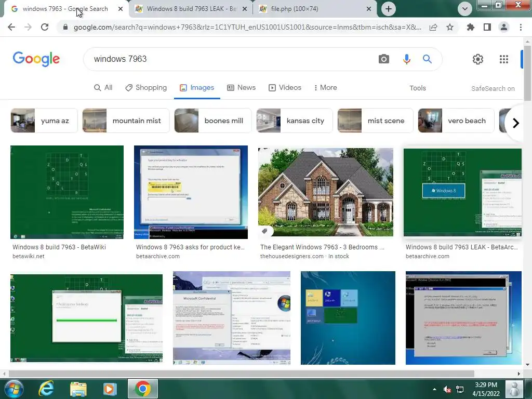The height and width of the screenshot is (399, 532).
Task: Select the 'mountain mist' suggestion chip
Action: (126, 121)
